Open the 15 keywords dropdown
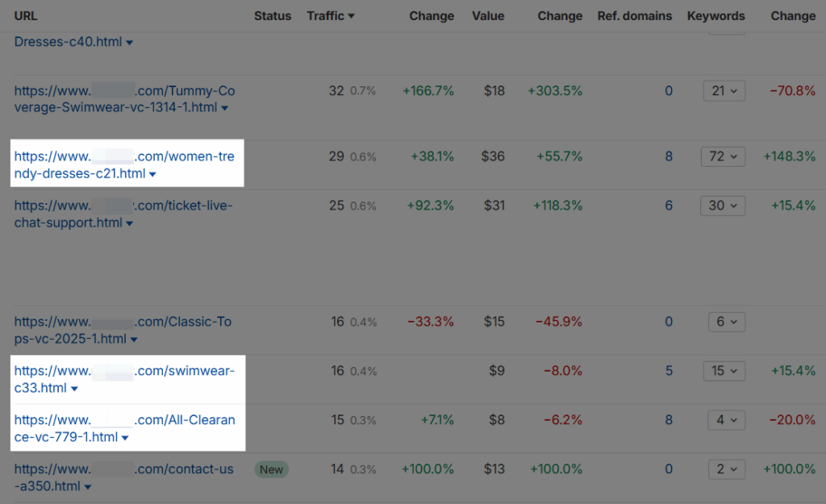 pyautogui.click(x=724, y=371)
